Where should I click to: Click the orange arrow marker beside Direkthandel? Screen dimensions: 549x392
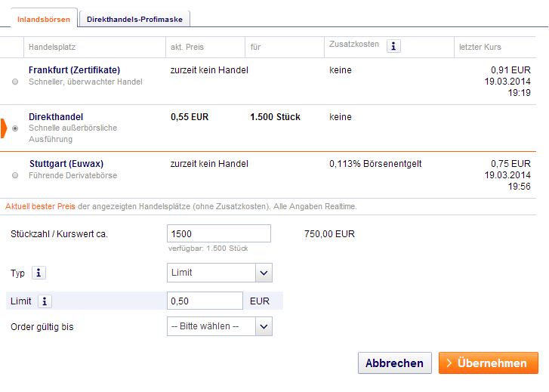[x=4, y=128]
